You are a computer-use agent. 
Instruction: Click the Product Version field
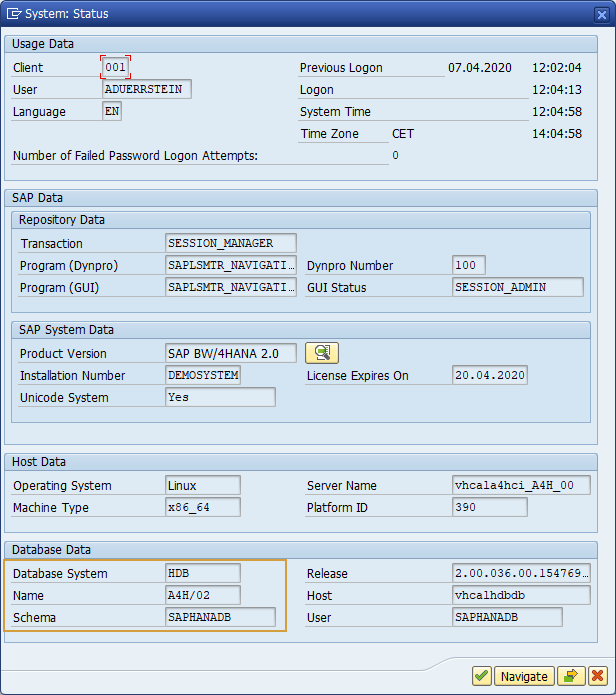(231, 353)
